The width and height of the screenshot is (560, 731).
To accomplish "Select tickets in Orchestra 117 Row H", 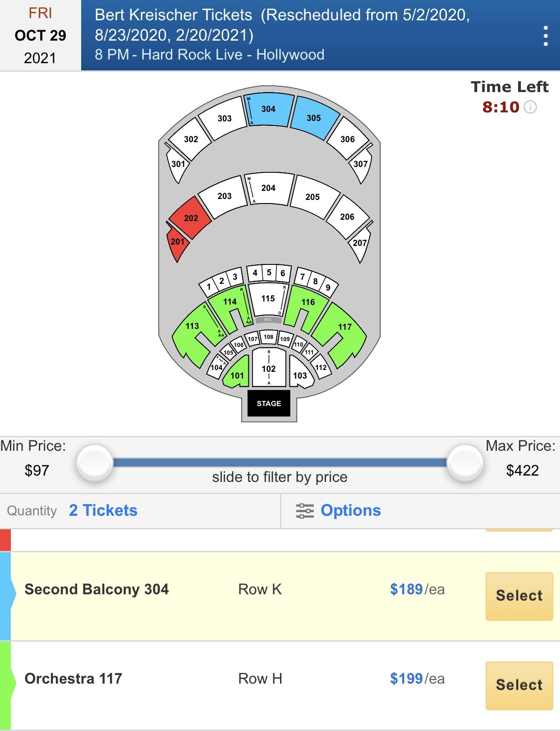I will (x=519, y=685).
